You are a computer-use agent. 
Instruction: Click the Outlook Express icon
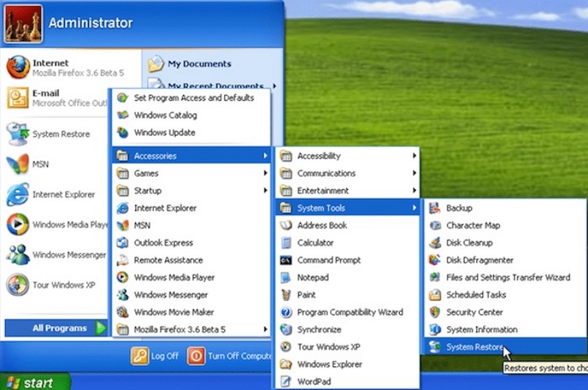coord(123,243)
